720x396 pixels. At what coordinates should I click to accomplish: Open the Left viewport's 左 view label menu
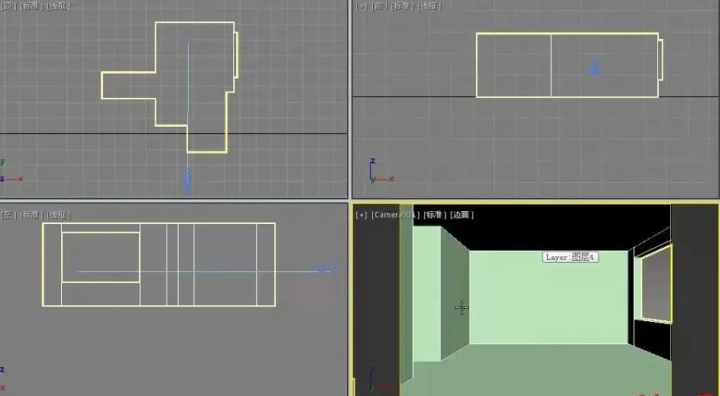pyautogui.click(x=8, y=215)
